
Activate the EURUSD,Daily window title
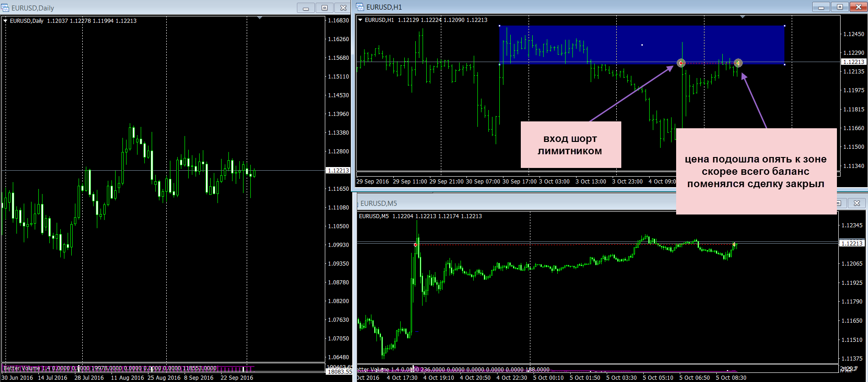click(32, 8)
